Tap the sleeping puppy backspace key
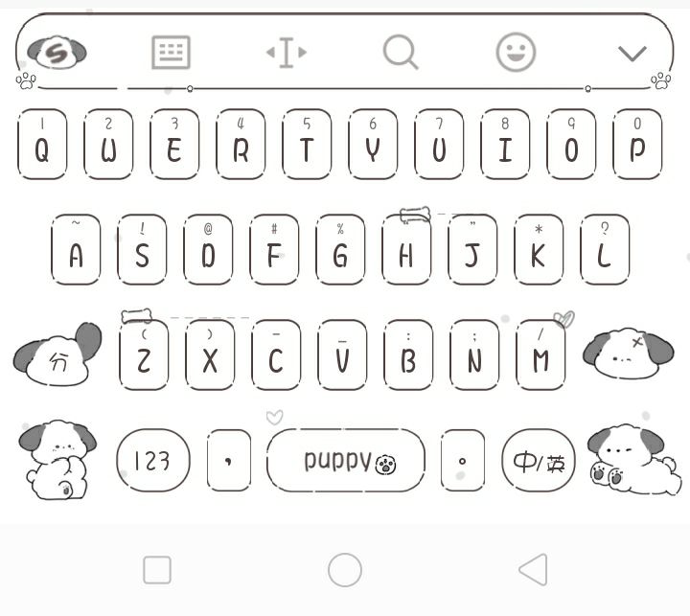The height and width of the screenshot is (616, 690). point(629,353)
